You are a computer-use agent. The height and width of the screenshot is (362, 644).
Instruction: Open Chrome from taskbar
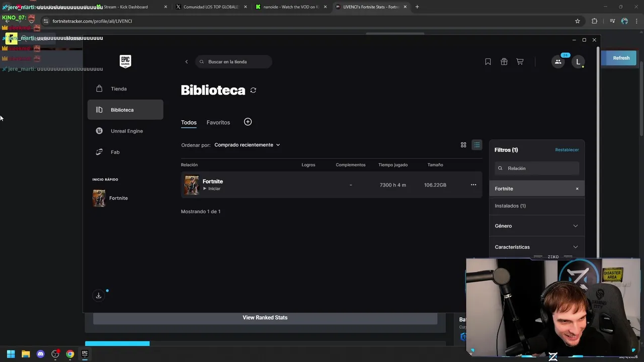point(70,354)
